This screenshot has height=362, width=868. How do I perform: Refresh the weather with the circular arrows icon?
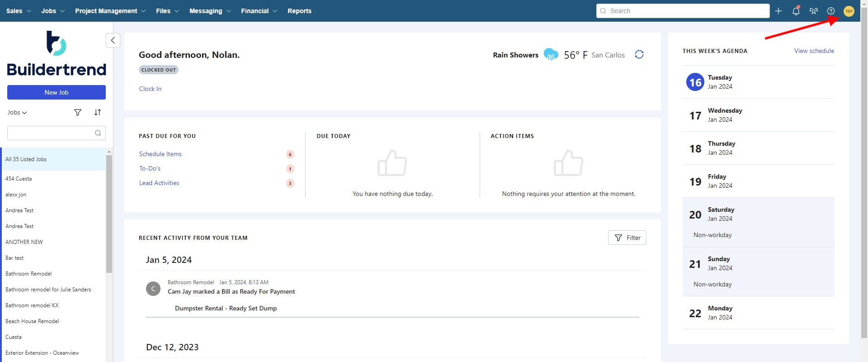639,54
